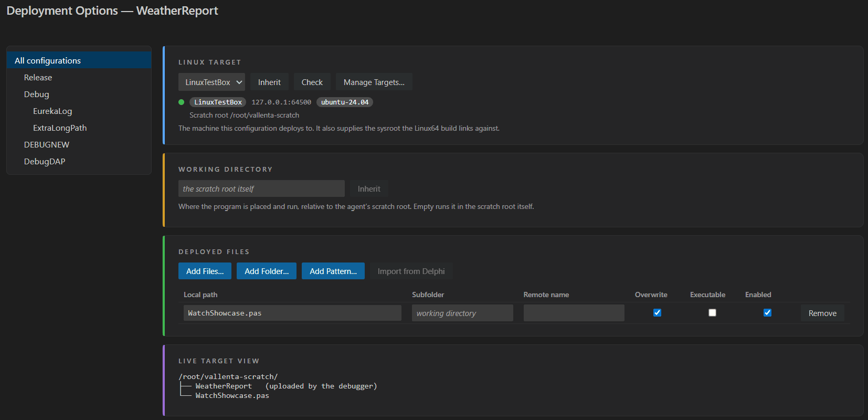
Task: Click the Check target button
Action: 312,82
